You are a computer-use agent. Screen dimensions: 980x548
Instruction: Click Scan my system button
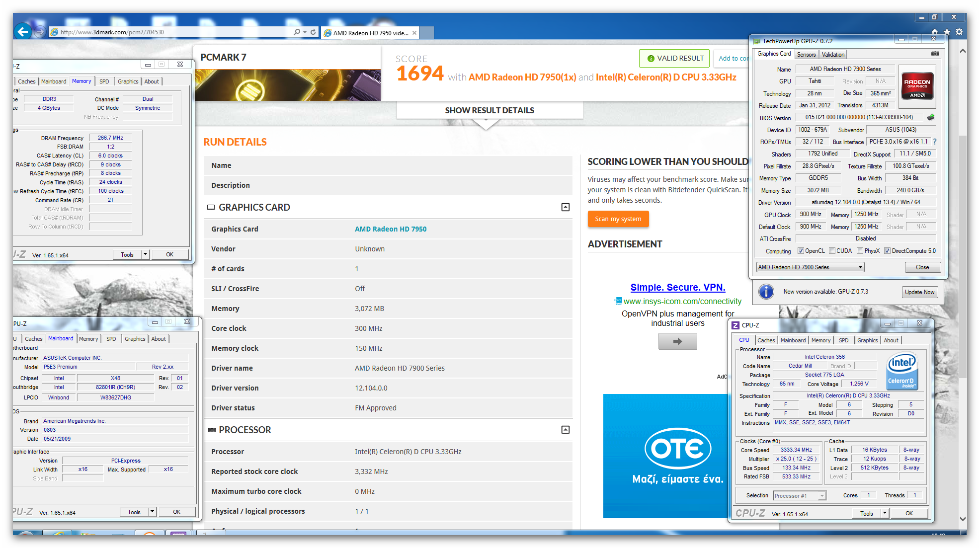point(618,219)
